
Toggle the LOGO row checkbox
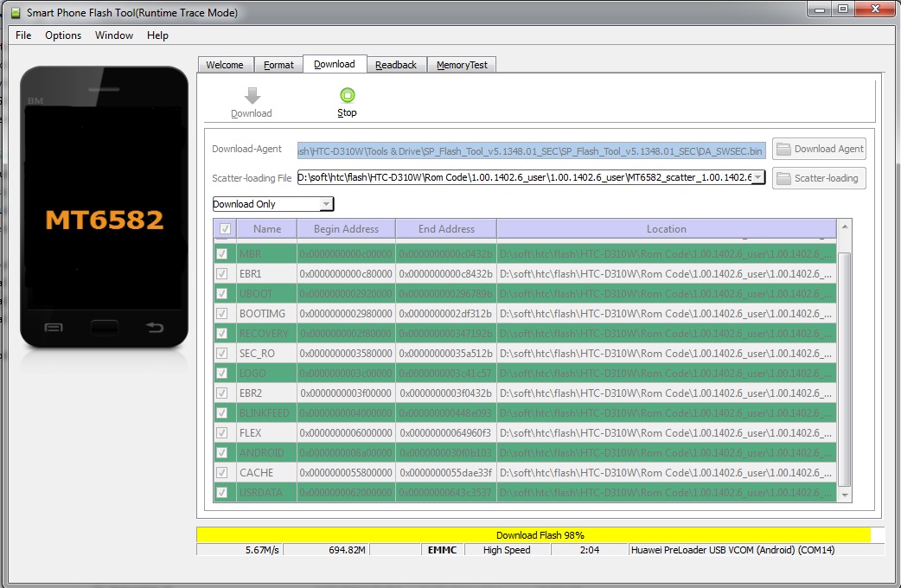[222, 373]
